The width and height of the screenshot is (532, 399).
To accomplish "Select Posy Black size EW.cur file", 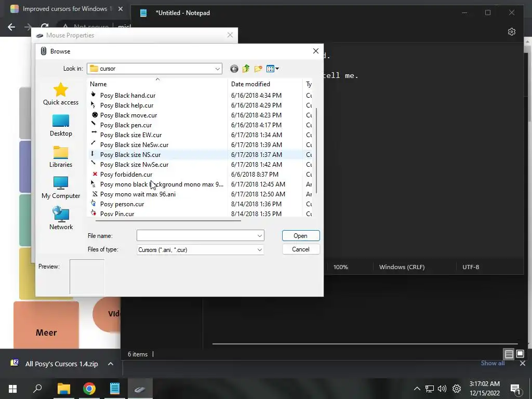I will pyautogui.click(x=130, y=135).
